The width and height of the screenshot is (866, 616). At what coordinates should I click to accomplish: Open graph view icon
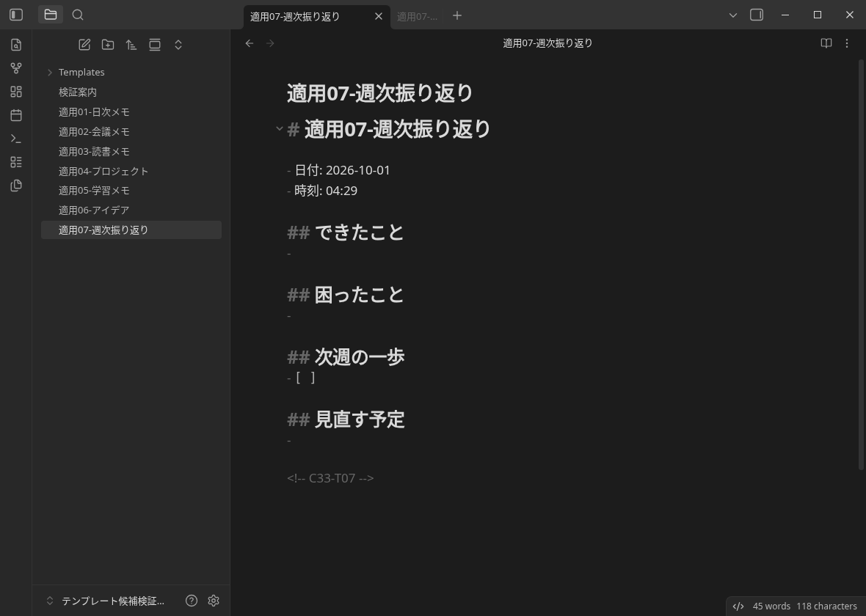[x=16, y=68]
